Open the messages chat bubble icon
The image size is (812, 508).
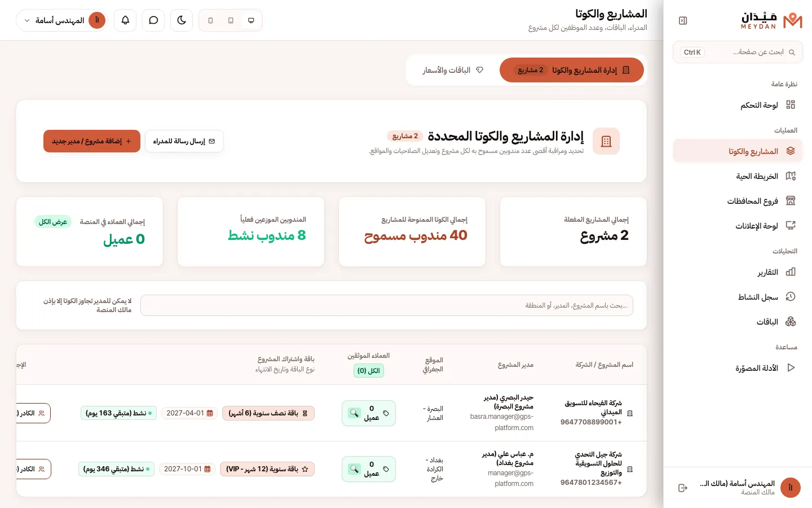tap(153, 20)
